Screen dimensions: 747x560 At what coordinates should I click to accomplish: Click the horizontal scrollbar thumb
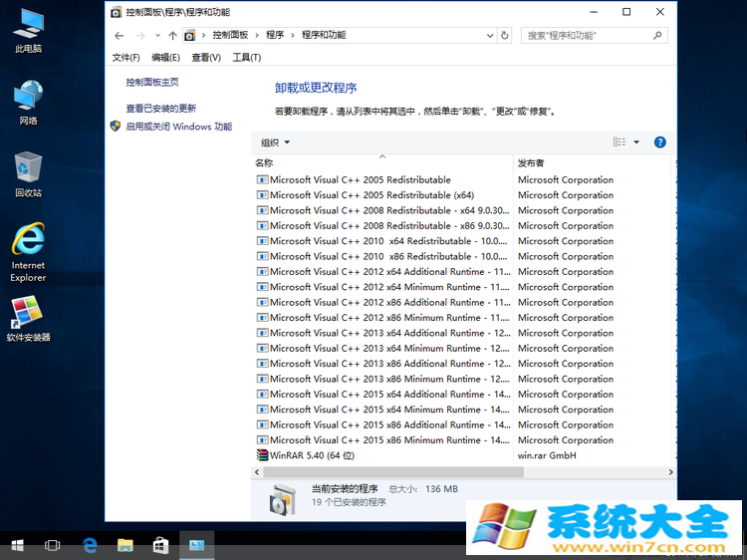[x=393, y=472]
